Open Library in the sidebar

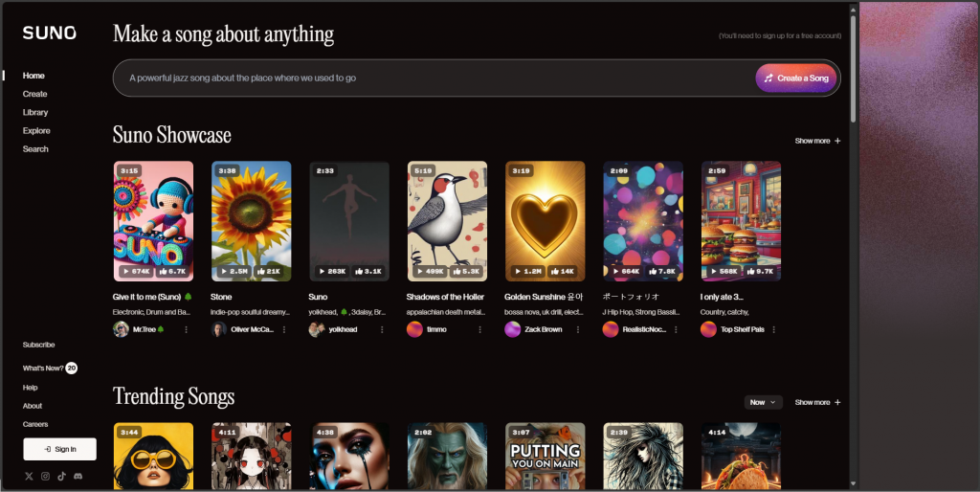click(35, 113)
